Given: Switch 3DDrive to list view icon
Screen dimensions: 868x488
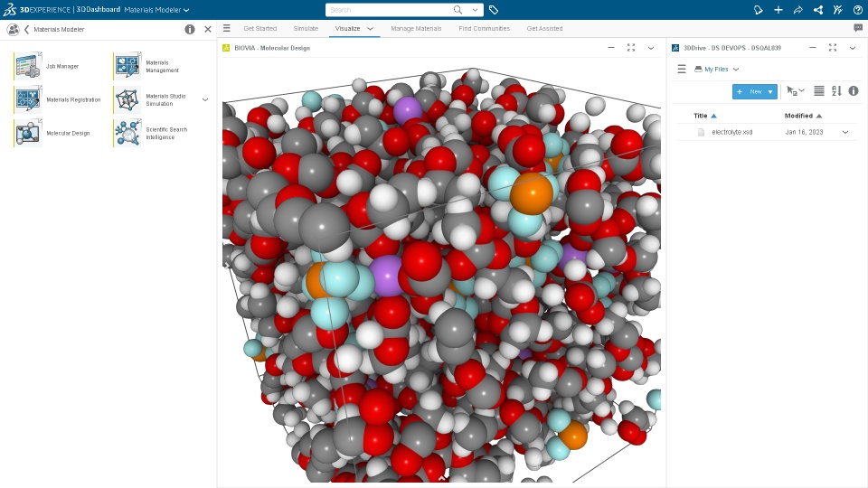Looking at the screenshot, I should coord(819,91).
